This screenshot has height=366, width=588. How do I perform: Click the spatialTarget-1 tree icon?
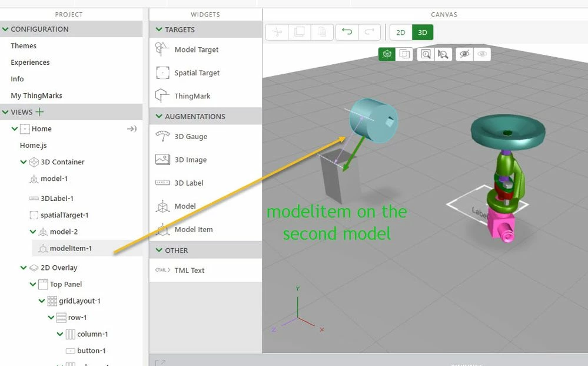(34, 215)
